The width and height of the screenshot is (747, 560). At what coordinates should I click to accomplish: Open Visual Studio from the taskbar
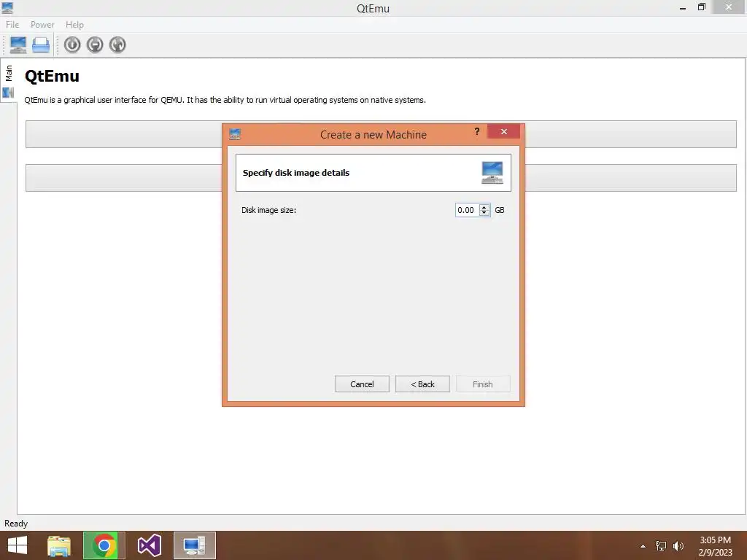tap(149, 545)
